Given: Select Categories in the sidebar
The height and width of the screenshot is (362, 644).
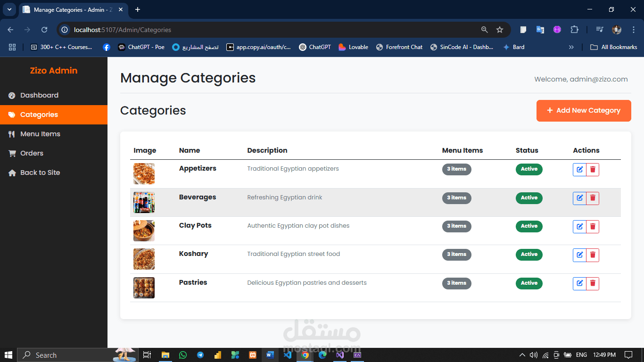Looking at the screenshot, I should click(54, 115).
